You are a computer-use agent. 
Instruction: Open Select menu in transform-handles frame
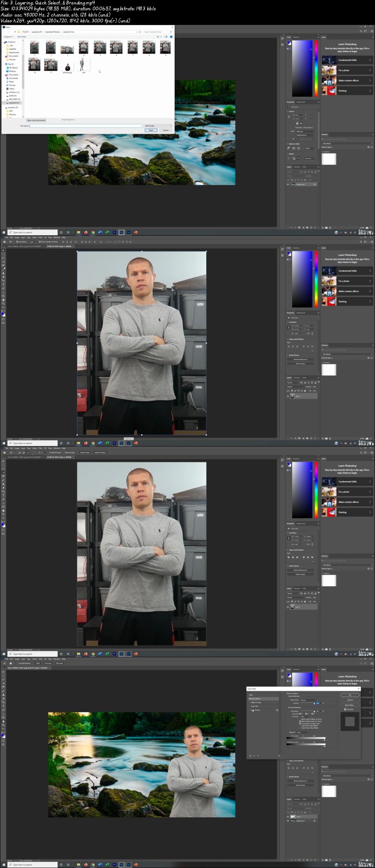35,238
